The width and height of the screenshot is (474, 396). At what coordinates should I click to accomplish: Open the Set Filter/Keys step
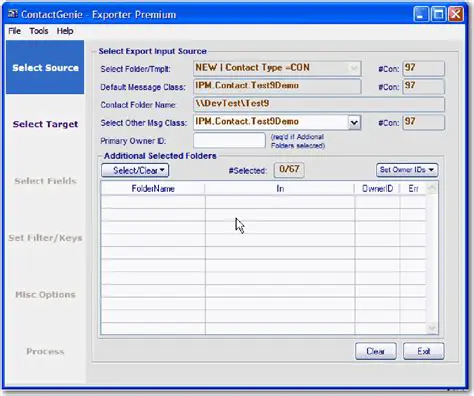[45, 238]
